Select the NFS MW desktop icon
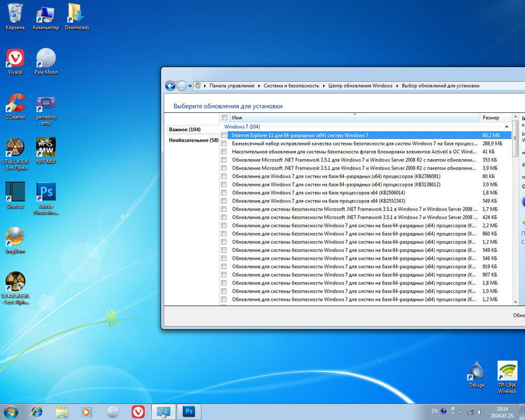Image resolution: width=525 pixels, height=420 pixels. [46, 151]
